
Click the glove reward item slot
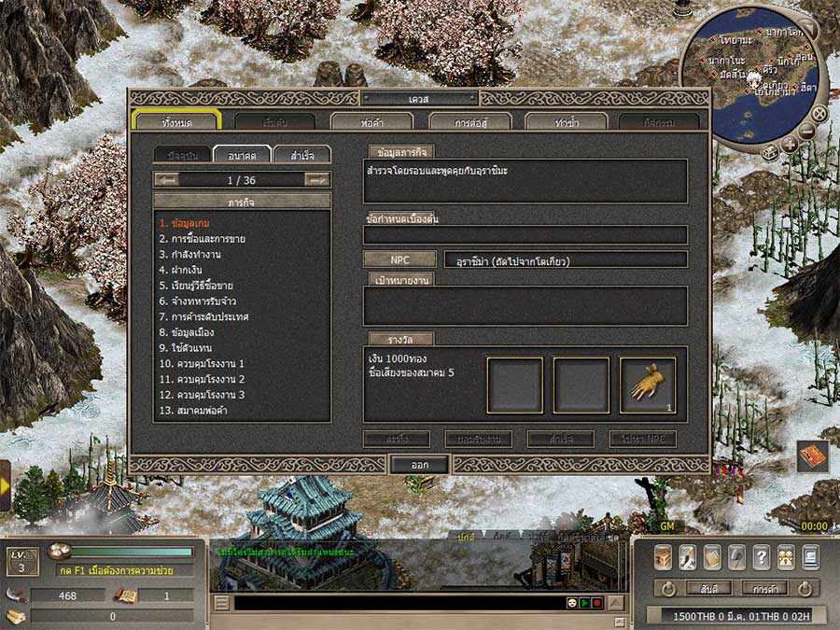click(x=647, y=385)
